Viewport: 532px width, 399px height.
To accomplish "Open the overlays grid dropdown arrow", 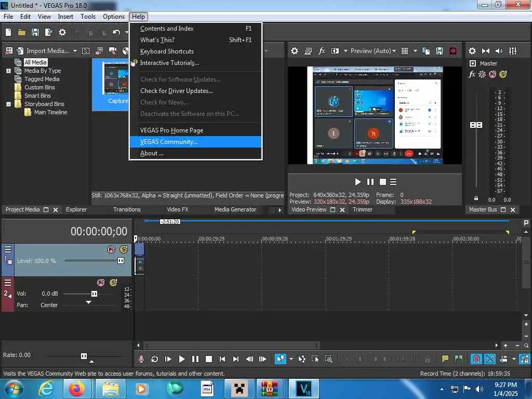I will 415,51.
